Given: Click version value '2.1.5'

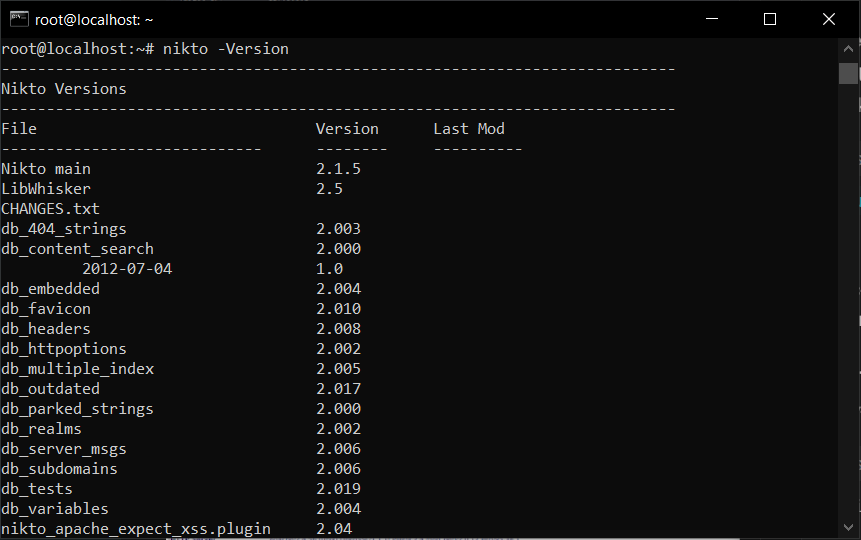Looking at the screenshot, I should tap(338, 169).
